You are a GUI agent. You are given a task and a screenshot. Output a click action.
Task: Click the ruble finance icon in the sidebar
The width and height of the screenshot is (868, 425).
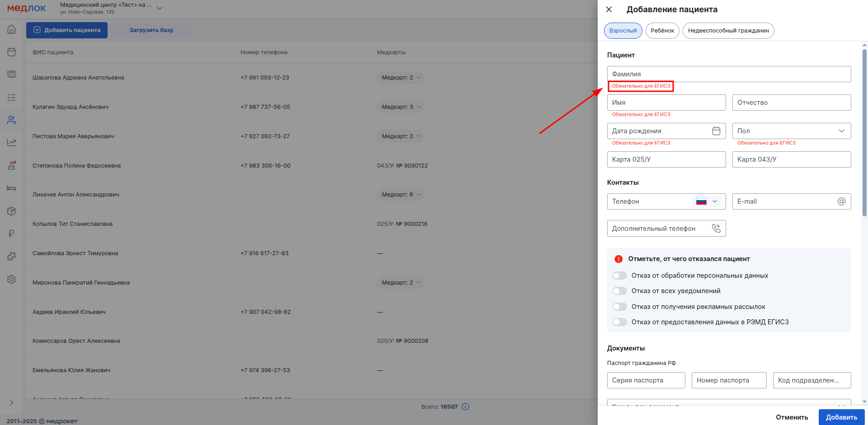(12, 234)
